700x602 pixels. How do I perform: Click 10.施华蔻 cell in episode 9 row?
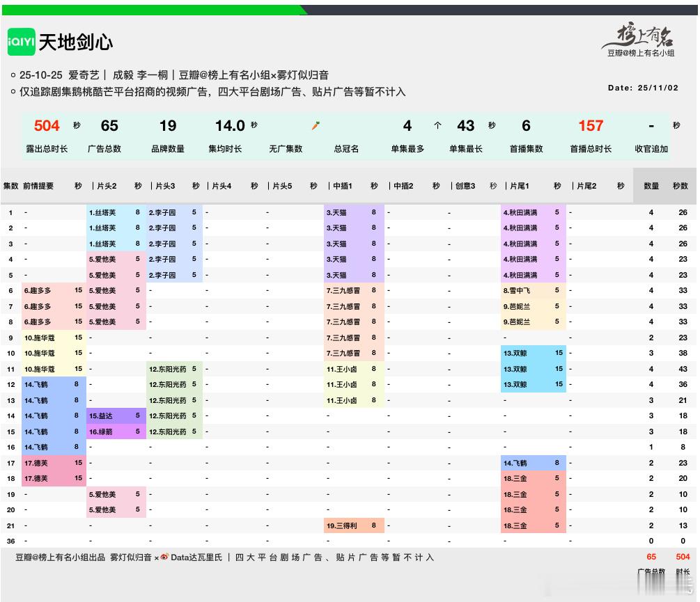point(54,338)
